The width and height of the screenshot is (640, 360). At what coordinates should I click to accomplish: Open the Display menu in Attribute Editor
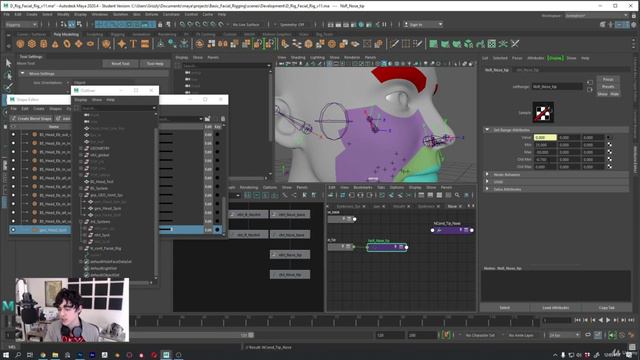point(555,58)
